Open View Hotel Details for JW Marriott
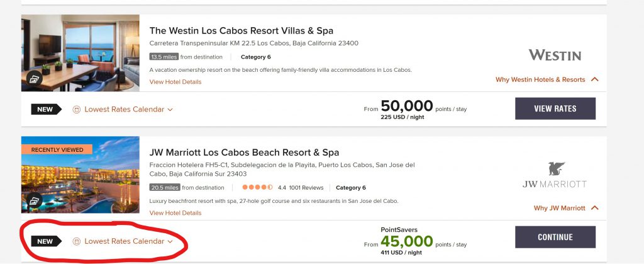The width and height of the screenshot is (644, 264). coord(175,213)
